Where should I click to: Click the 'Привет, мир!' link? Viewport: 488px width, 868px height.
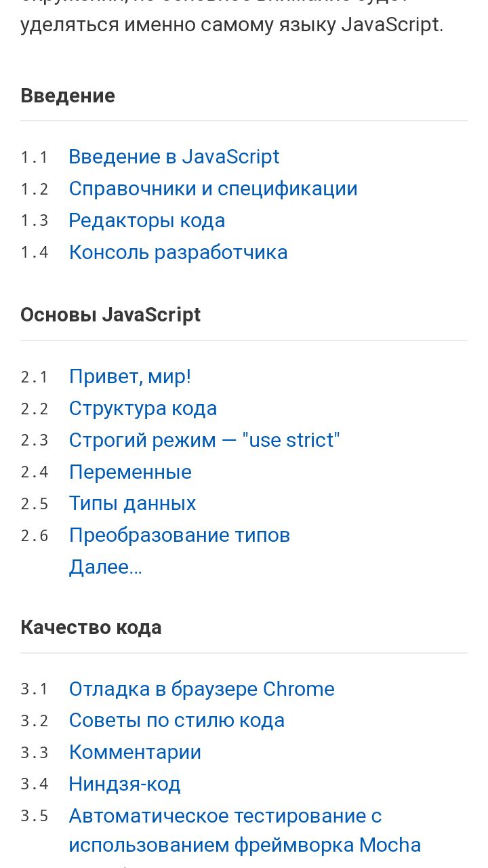pyautogui.click(x=130, y=376)
